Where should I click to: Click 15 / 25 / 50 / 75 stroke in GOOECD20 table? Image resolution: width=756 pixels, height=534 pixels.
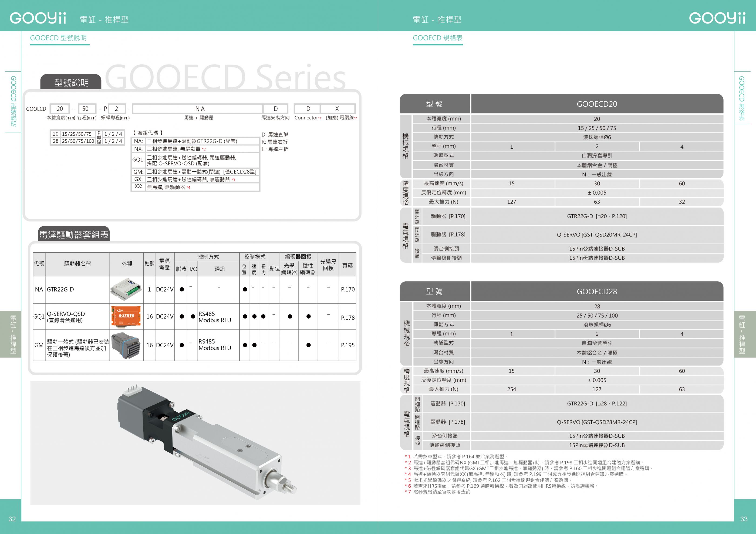[x=597, y=128]
